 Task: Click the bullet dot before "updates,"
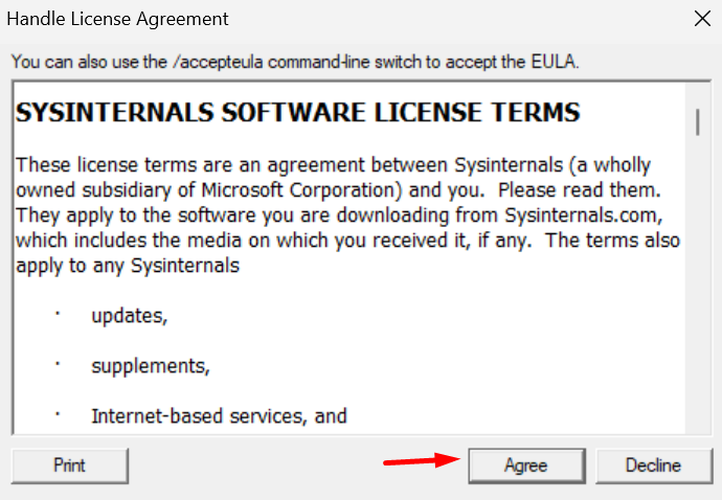pos(58,314)
